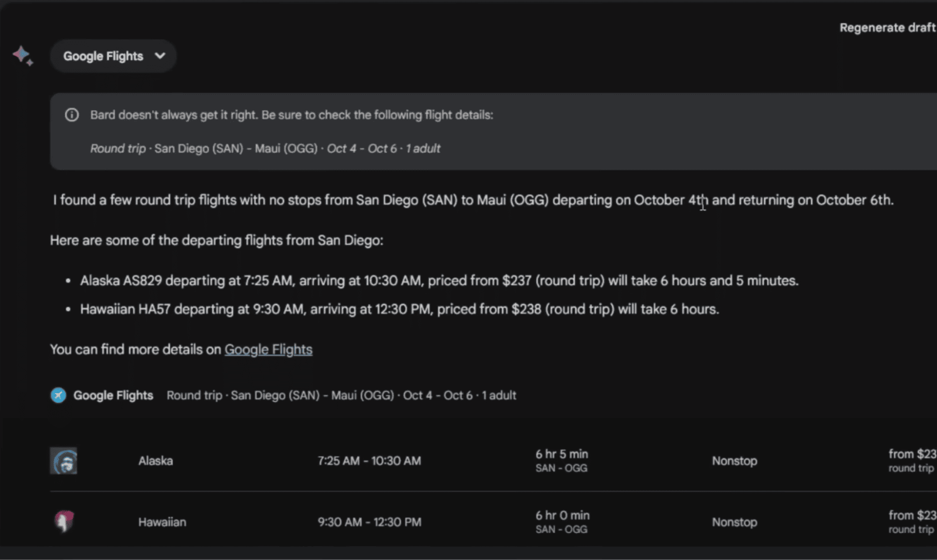Open the Google Flights hyperlink
Viewport: 937px width, 560px height.
(x=268, y=350)
